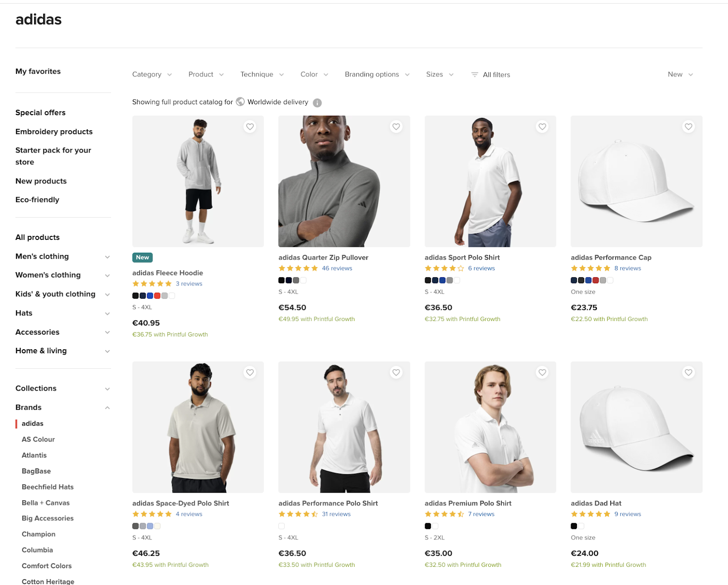Click the heart icon on the adidas Performance Cap
The width and height of the screenshot is (728, 585).
tap(688, 127)
